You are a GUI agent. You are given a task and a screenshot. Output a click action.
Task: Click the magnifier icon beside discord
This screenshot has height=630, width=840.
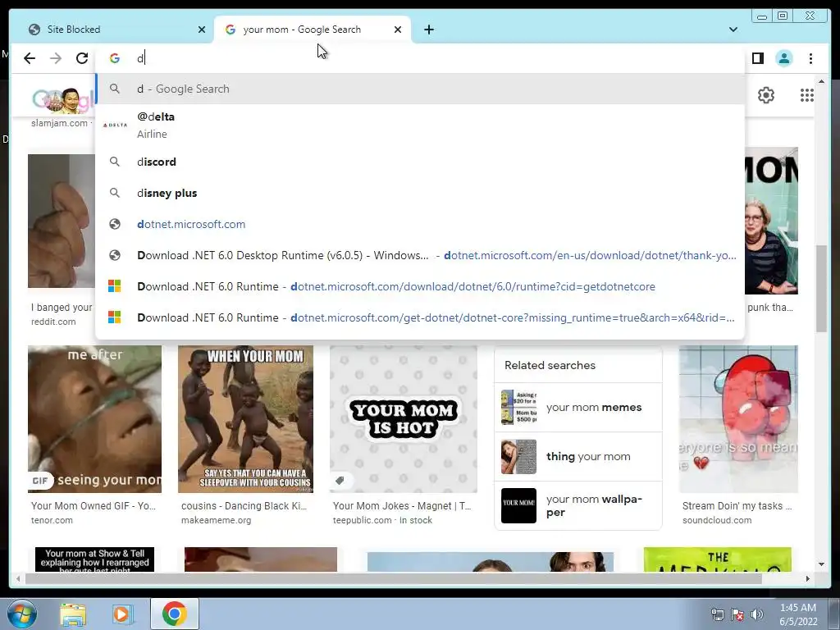pyautogui.click(x=115, y=162)
